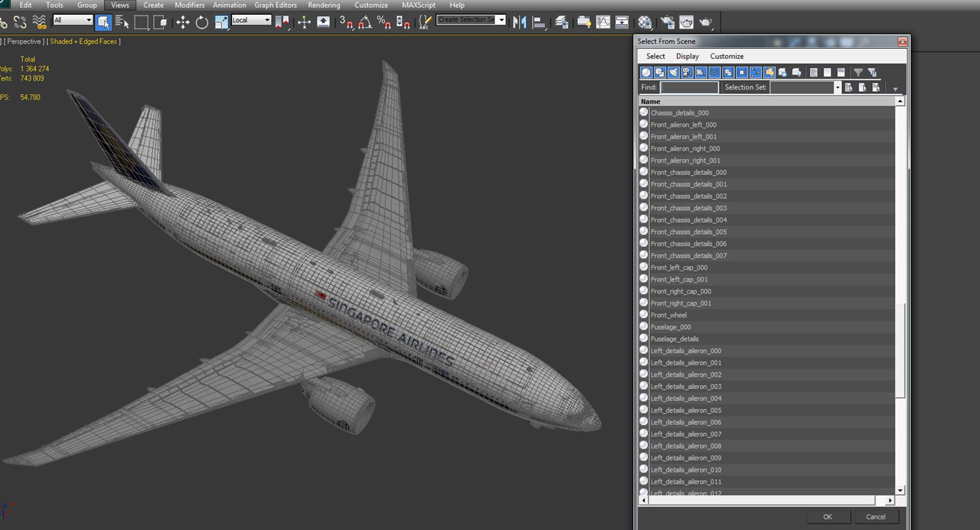The height and width of the screenshot is (530, 980).
Task: Open the Create Selection Set dropdown arrow
Action: [502, 20]
